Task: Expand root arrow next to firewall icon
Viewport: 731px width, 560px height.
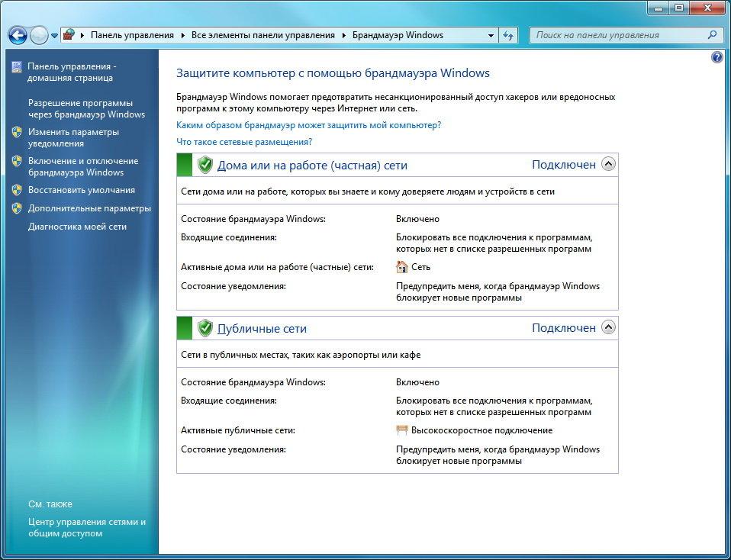Action: coord(82,35)
